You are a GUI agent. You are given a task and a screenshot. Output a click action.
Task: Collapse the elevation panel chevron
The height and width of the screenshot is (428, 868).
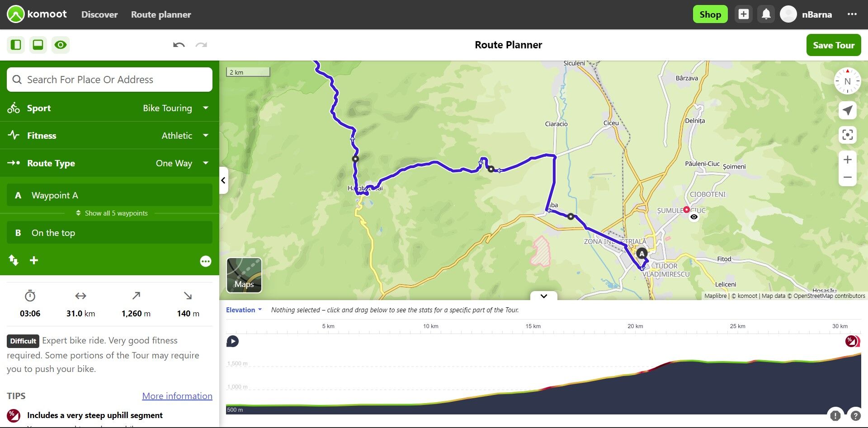point(544,296)
